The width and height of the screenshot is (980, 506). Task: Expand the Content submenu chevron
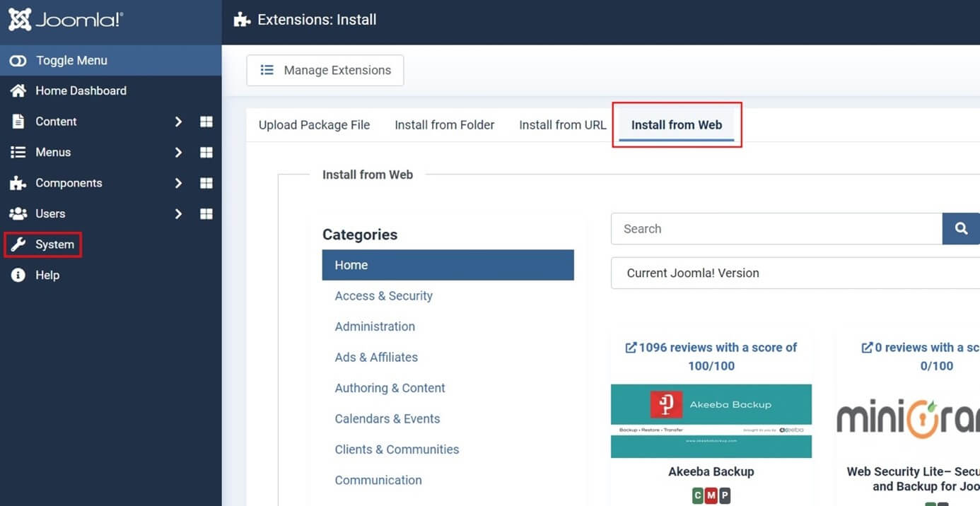179,122
